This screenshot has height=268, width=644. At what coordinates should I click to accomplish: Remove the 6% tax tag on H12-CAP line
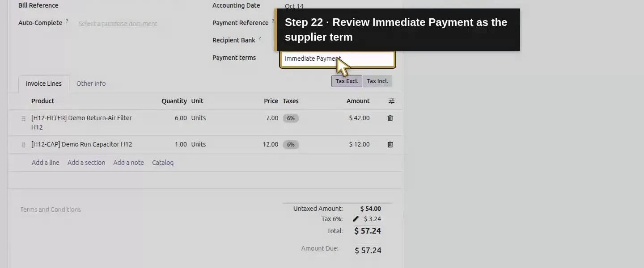tap(291, 145)
